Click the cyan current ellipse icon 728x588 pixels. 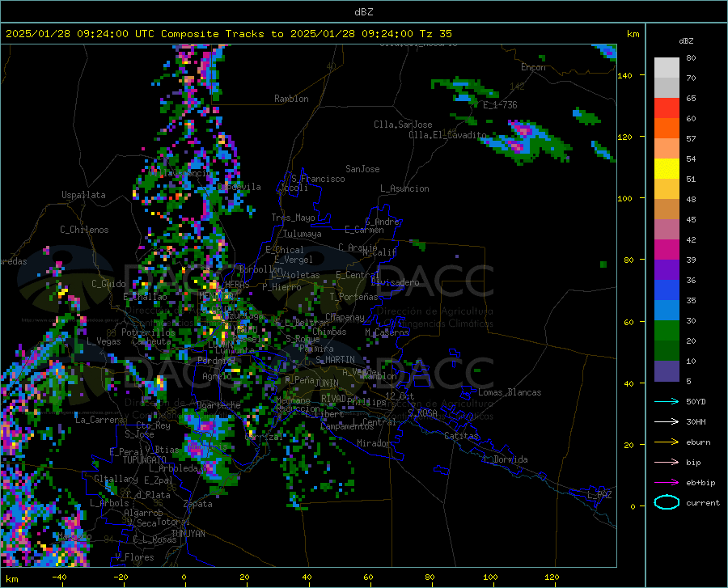click(x=667, y=502)
